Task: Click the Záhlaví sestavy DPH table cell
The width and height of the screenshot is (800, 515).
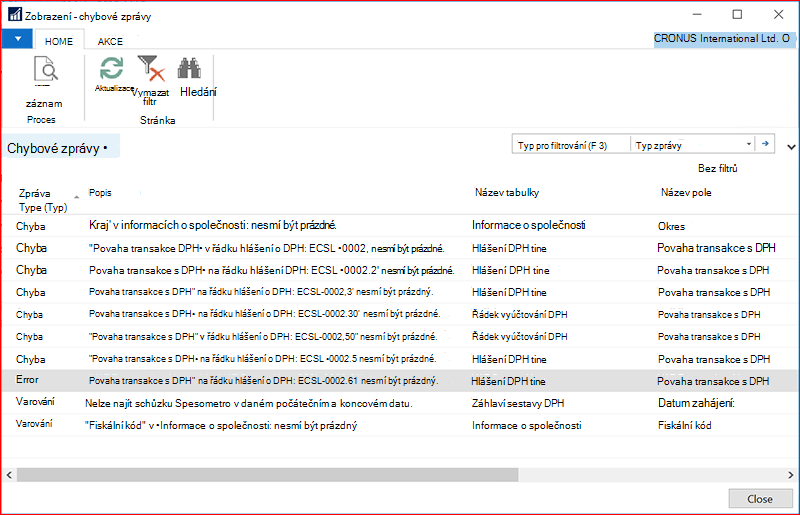Action: tap(518, 403)
